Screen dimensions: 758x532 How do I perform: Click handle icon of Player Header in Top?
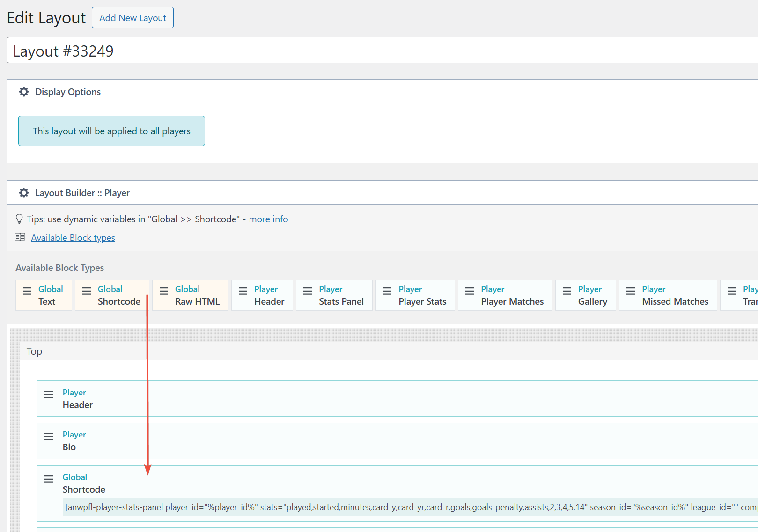tap(49, 394)
